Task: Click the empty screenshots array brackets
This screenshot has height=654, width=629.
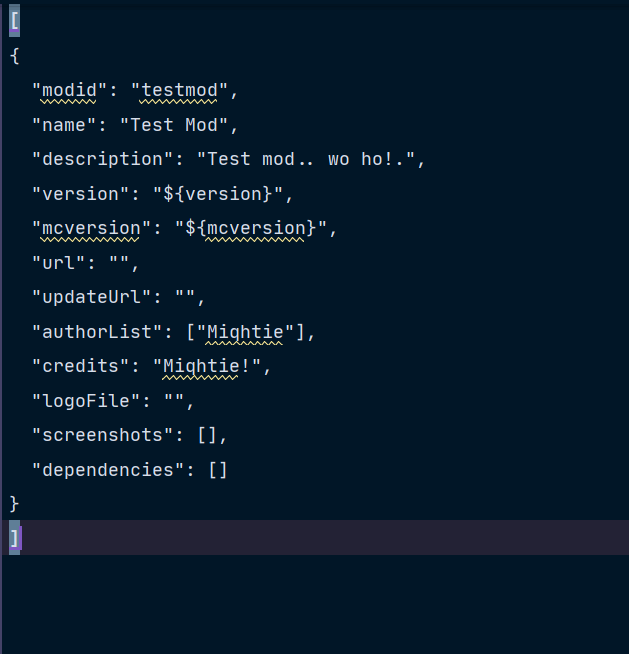Action: 207,435
